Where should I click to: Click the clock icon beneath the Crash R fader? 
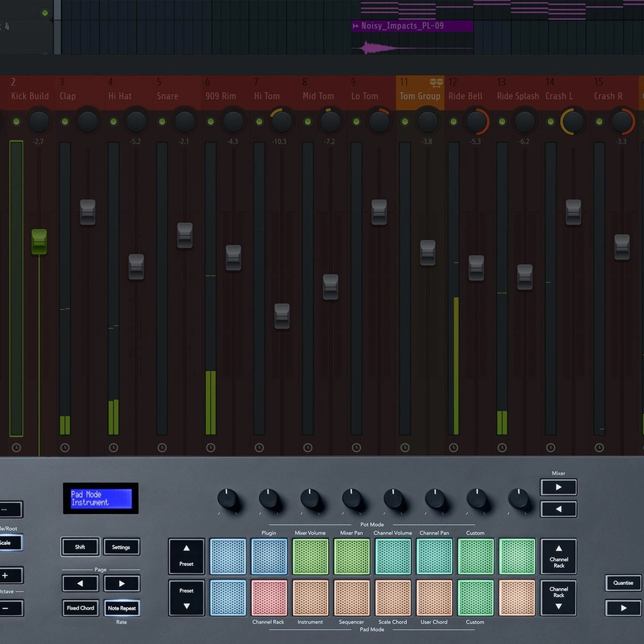[598, 447]
